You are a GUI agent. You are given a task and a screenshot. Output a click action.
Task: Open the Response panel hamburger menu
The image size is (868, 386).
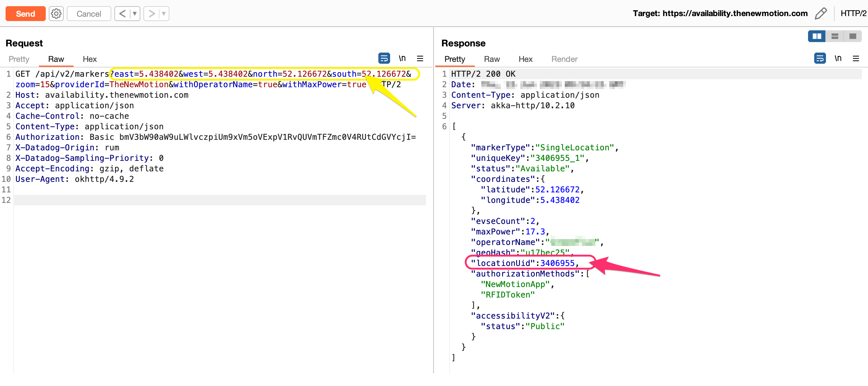pyautogui.click(x=856, y=58)
